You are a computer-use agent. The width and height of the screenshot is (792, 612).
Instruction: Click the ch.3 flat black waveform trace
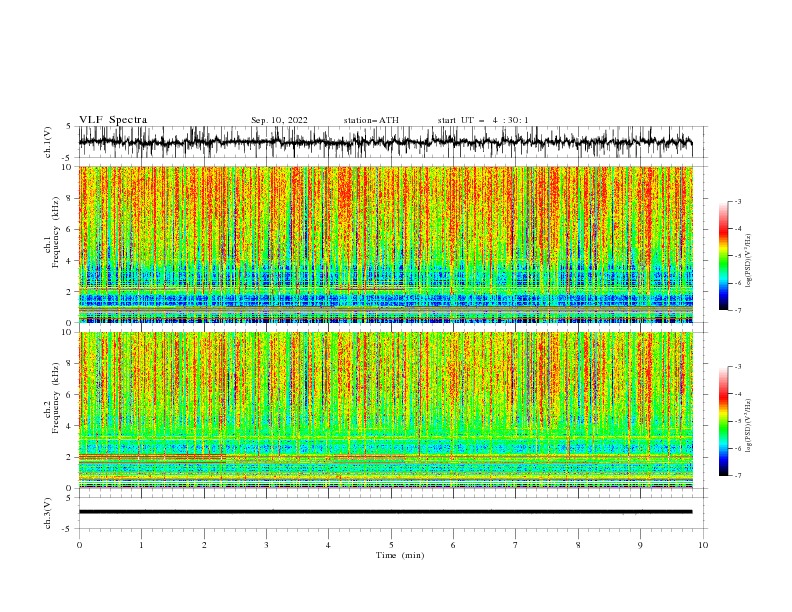pos(386,512)
